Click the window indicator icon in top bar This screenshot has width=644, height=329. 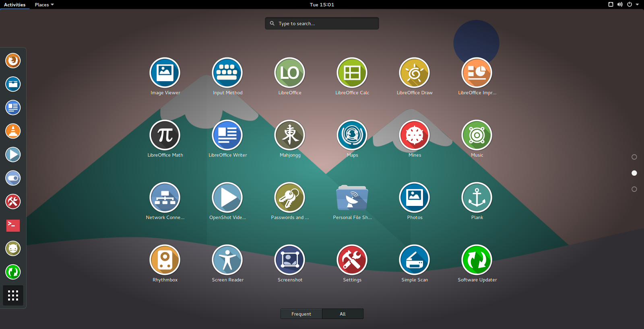tap(611, 4)
